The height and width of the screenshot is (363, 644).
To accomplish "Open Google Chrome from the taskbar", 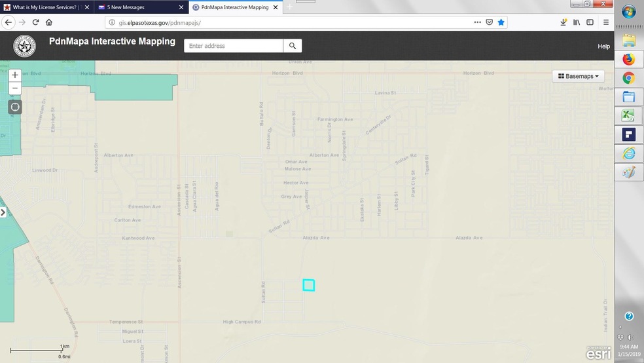I will tap(628, 78).
